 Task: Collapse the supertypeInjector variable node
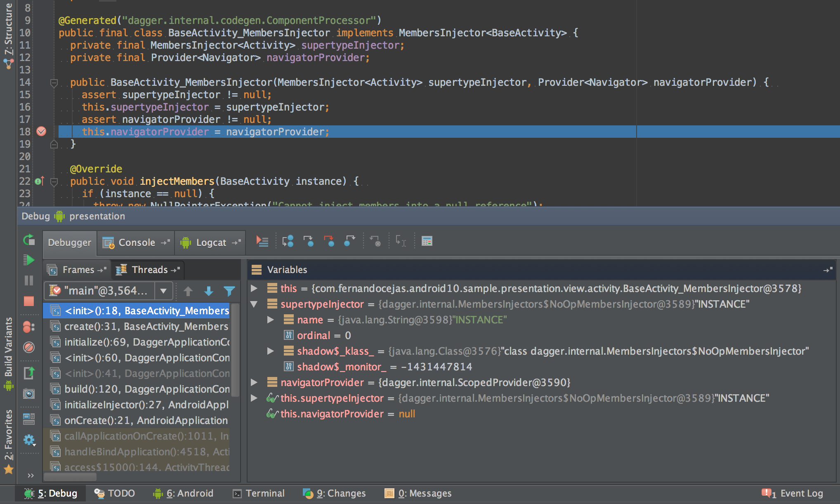click(x=254, y=304)
